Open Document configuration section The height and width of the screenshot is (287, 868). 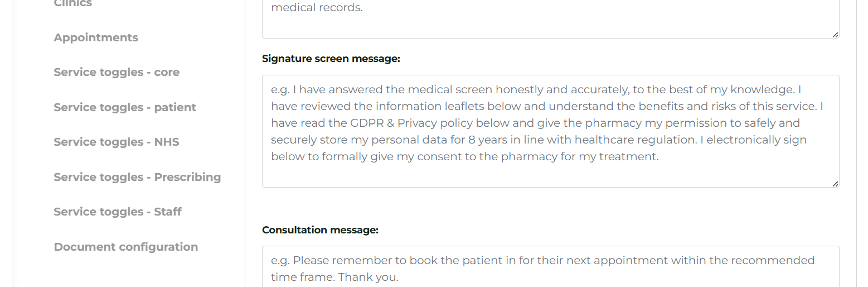click(x=126, y=247)
